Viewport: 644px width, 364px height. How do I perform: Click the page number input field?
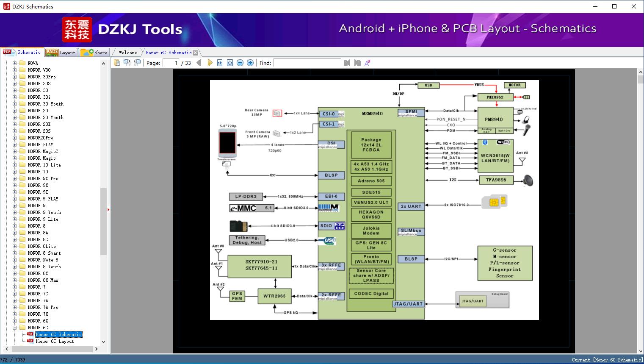(171, 63)
